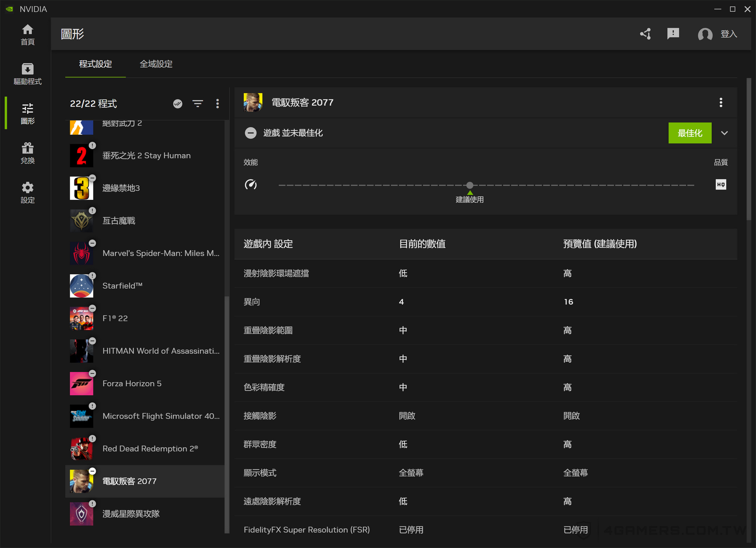Select 漫威星際異攻隊 in program list
This screenshot has height=548, width=756.
tap(145, 514)
